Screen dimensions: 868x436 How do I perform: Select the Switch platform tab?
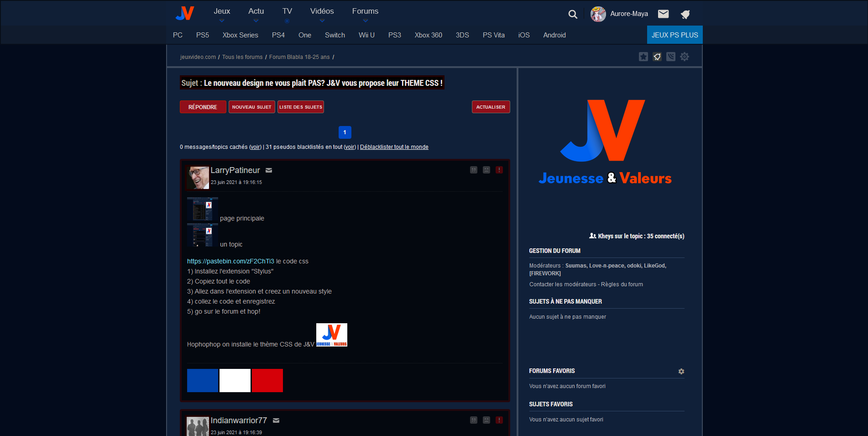335,35
